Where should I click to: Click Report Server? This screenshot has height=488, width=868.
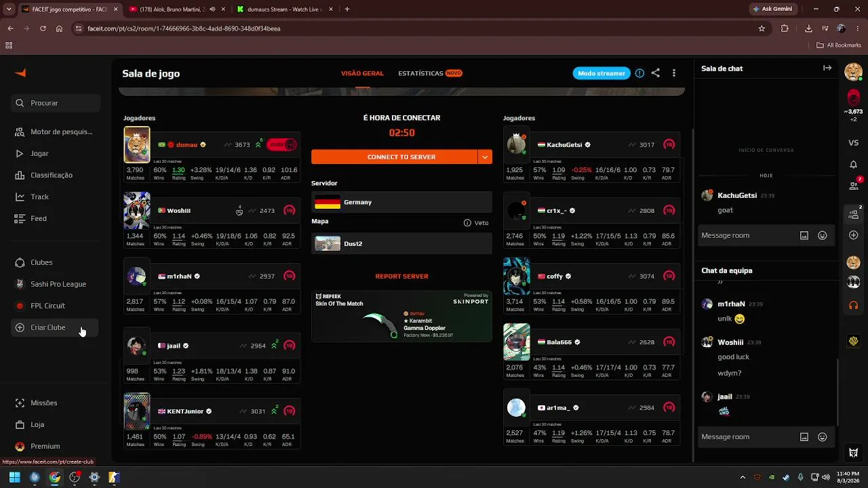click(x=401, y=276)
